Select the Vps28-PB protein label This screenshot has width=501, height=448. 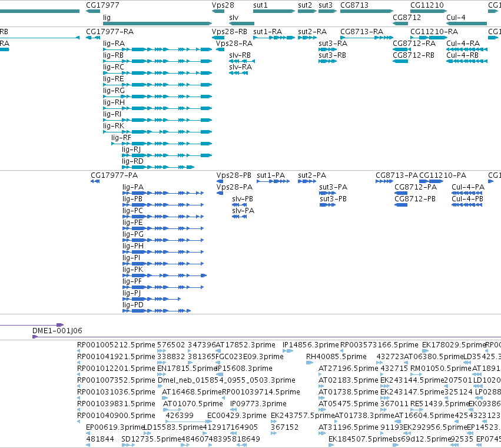click(x=234, y=175)
